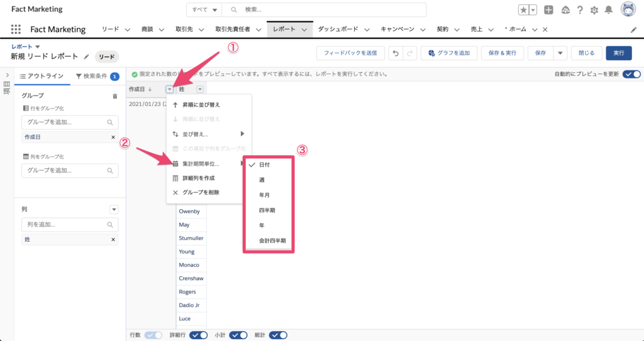Open the 並び替え... submenu
Viewport: 644px width, 341px height.
pos(209,134)
